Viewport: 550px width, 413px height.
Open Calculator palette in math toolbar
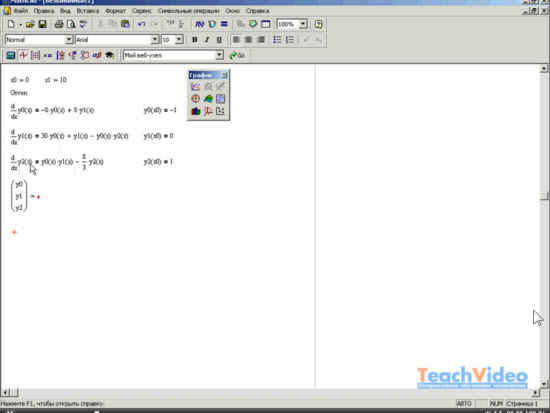point(11,55)
